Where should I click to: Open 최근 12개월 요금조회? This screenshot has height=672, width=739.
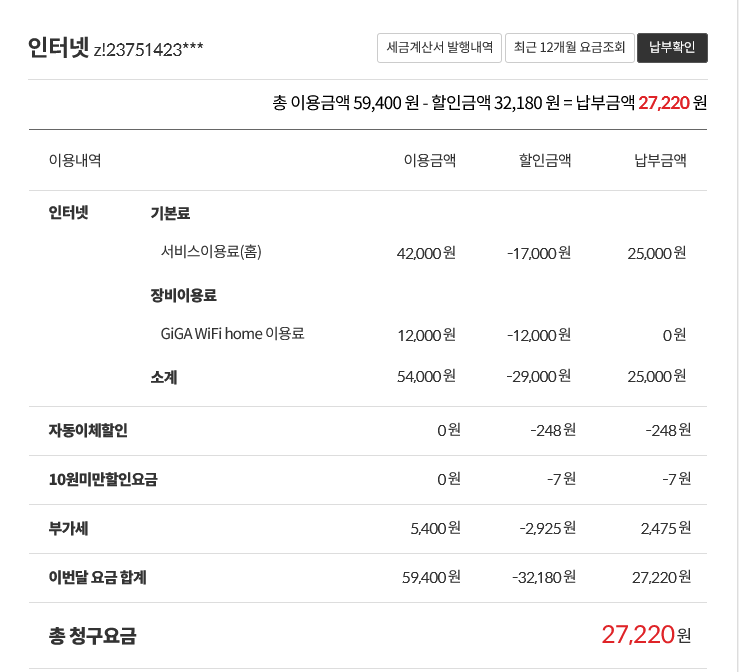[569, 48]
